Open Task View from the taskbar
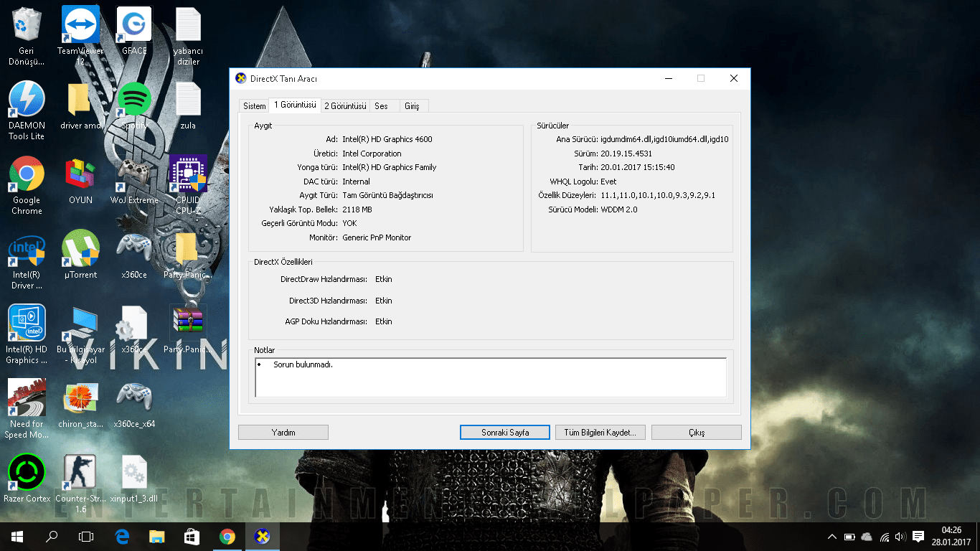The height and width of the screenshot is (551, 980). click(x=86, y=537)
